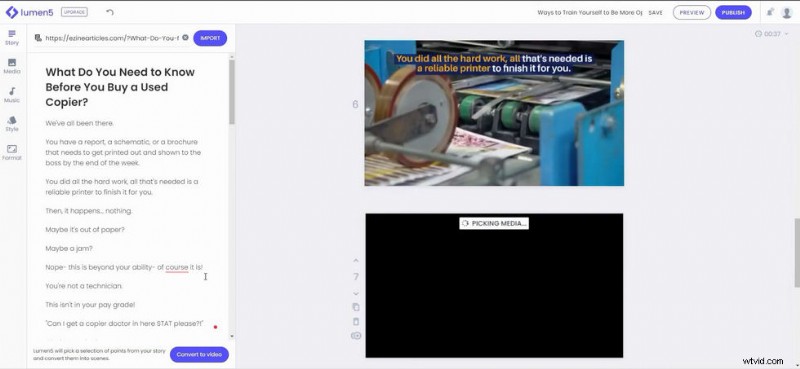Select sentence 'Can I get a copier doctor'
This screenshot has width=800, height=369.
[124, 324]
